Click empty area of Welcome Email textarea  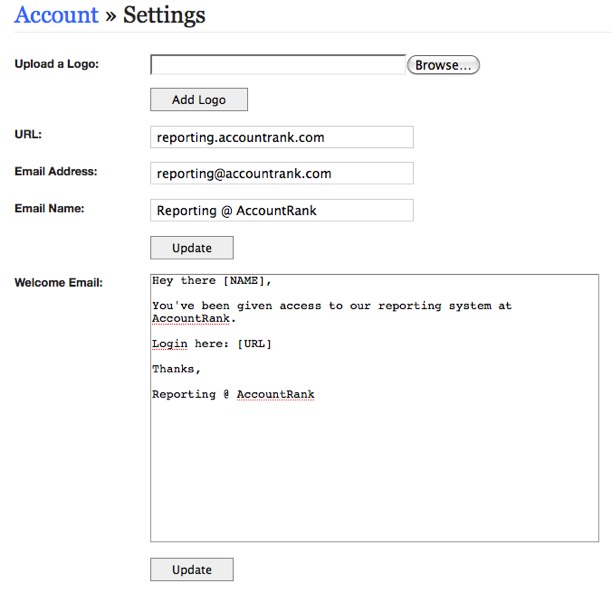[x=374, y=470]
